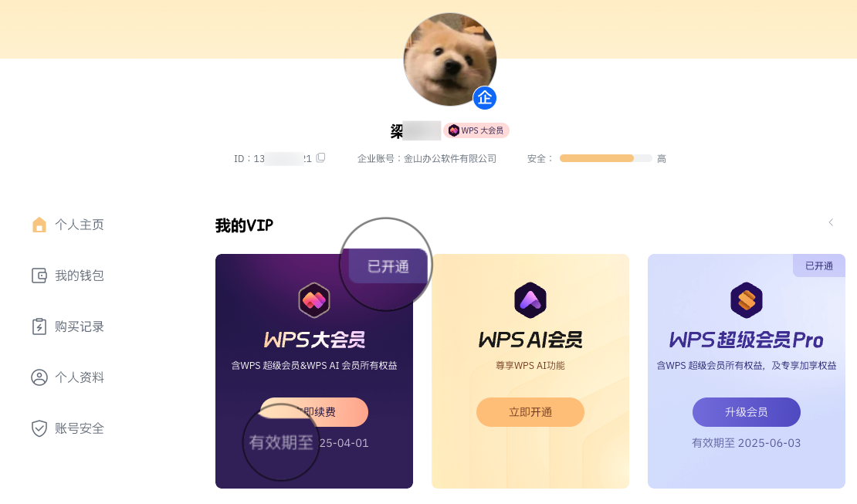Screen dimensions: 857x504
Task: Click the WPS 大会员 badge beside name
Action: point(476,130)
